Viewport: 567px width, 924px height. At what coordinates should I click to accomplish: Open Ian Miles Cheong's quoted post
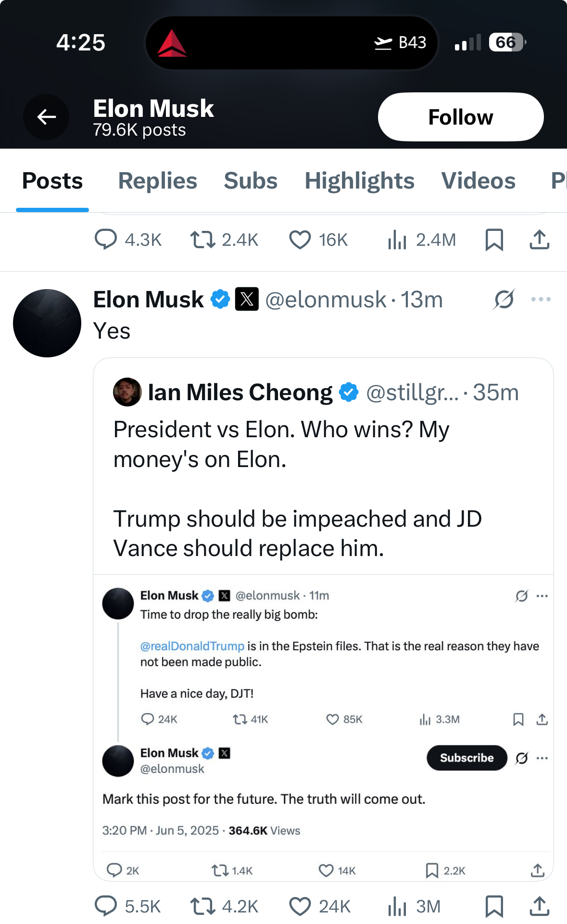[323, 467]
